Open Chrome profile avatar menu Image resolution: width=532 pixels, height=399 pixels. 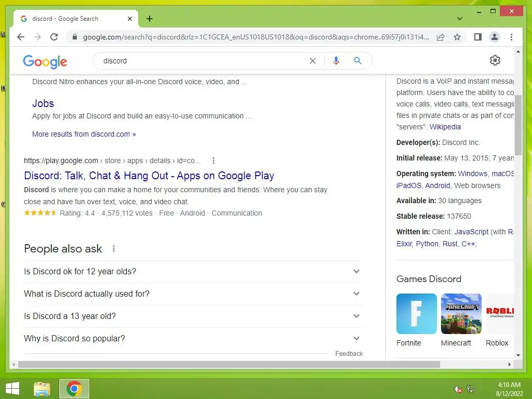(495, 37)
